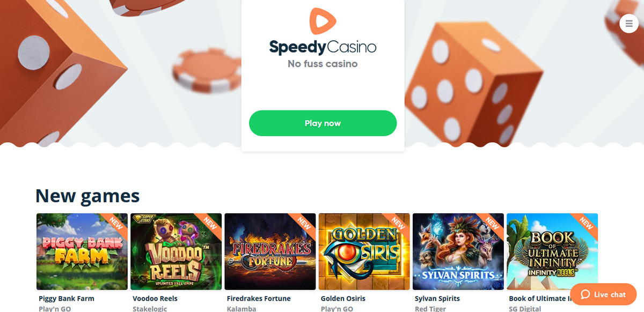Click the Golden Osiris title link
Screen dimensions: 644x312
pos(343,299)
